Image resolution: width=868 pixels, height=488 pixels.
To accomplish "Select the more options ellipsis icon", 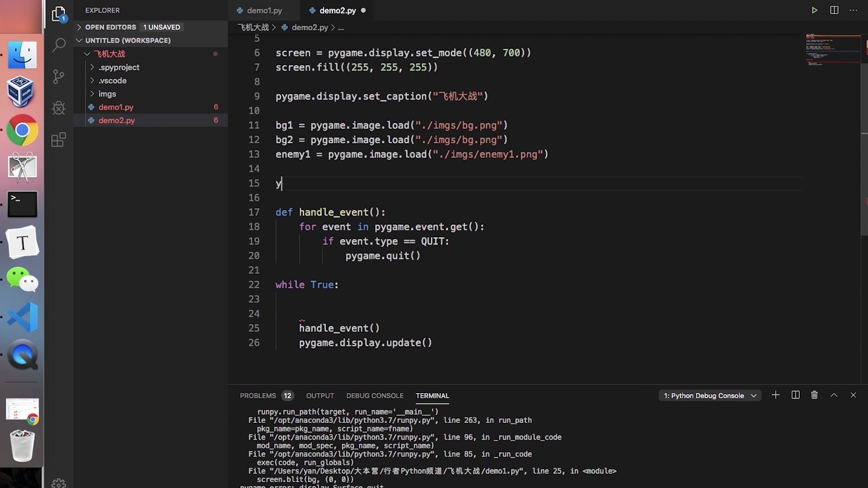I will pos(853,10).
